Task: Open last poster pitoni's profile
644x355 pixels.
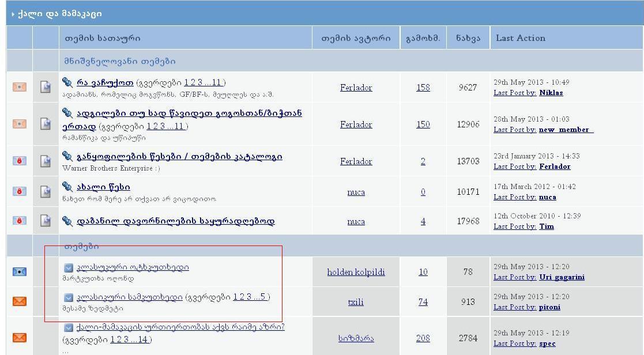Action: tap(549, 307)
